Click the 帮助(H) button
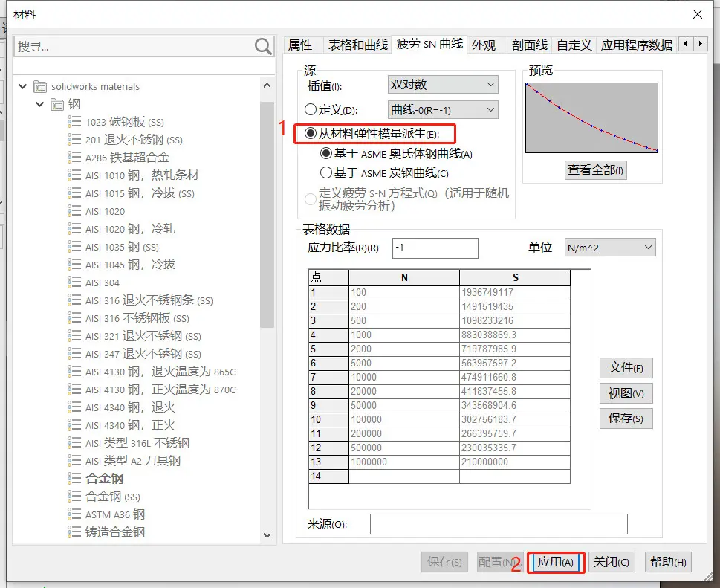The width and height of the screenshot is (720, 588). [668, 562]
